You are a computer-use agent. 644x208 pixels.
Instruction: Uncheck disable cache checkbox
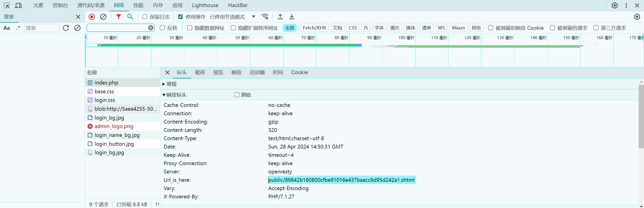coord(180,17)
